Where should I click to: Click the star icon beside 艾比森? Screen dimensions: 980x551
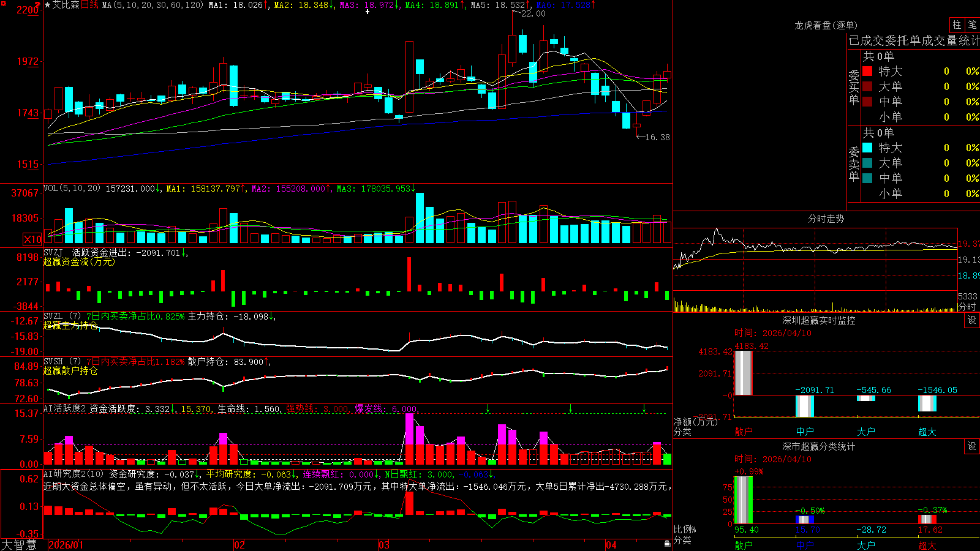(48, 5)
